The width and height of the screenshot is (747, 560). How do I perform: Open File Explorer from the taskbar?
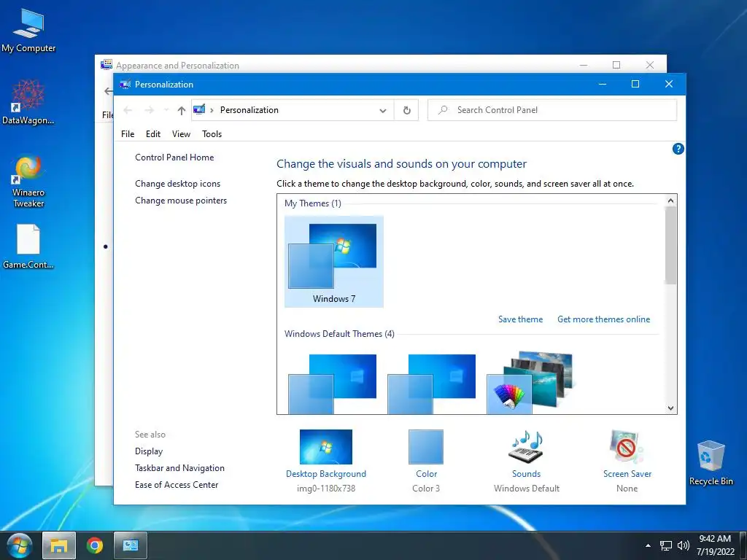coord(59,545)
